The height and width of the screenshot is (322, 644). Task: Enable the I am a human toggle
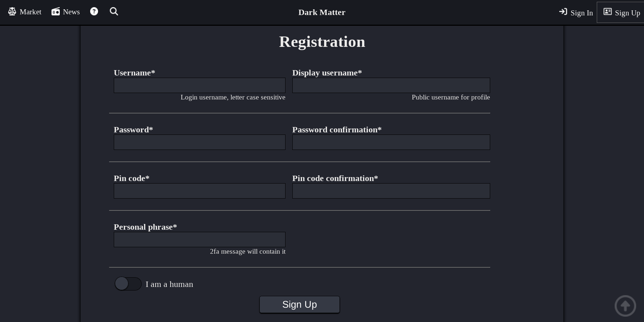click(128, 284)
